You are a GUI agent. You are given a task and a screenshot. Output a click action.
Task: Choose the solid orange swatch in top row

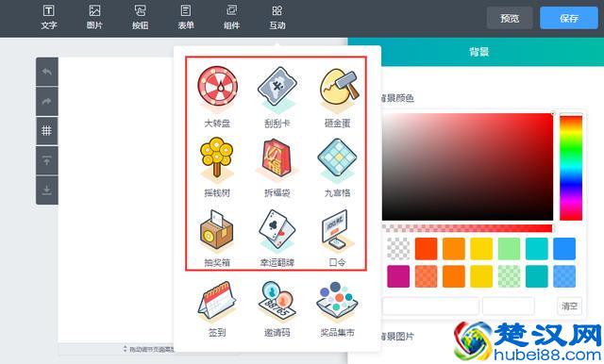(x=454, y=249)
